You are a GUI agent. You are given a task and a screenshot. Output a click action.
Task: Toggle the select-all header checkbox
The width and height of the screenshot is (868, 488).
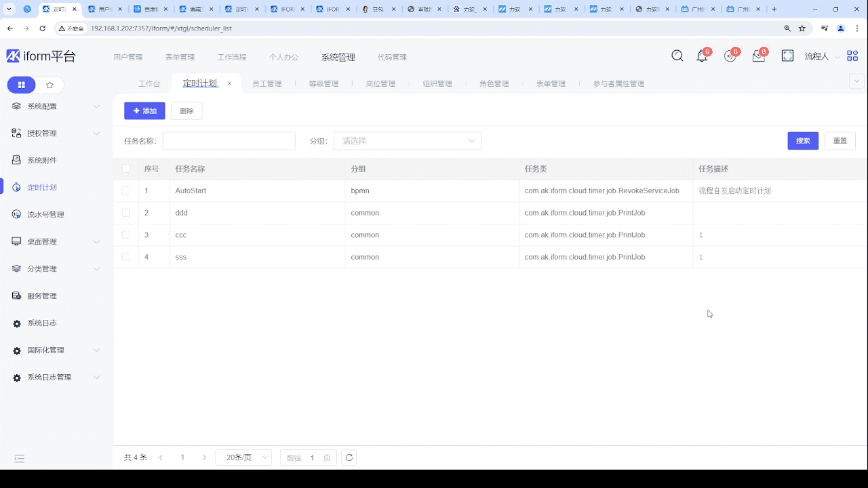click(125, 169)
